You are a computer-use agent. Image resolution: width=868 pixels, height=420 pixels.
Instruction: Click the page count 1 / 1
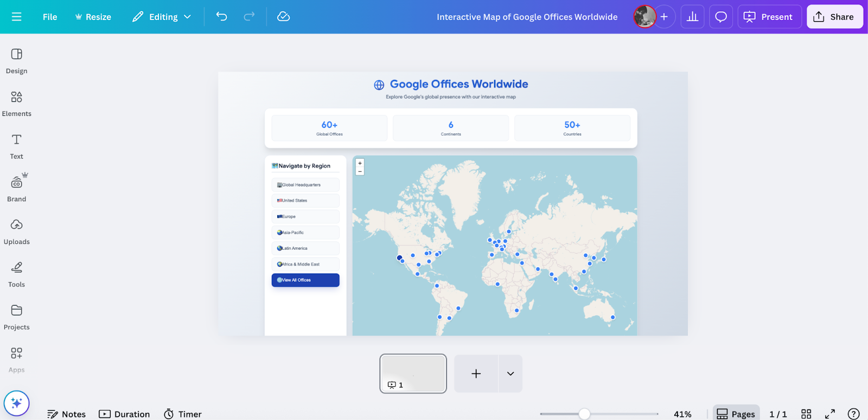pos(778,414)
